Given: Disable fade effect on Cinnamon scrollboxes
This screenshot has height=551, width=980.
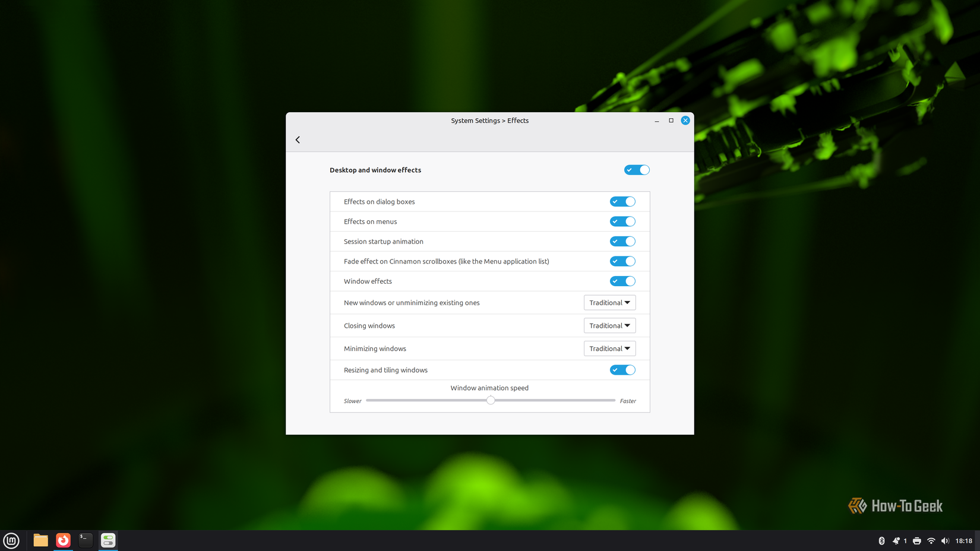Looking at the screenshot, I should 622,261.
